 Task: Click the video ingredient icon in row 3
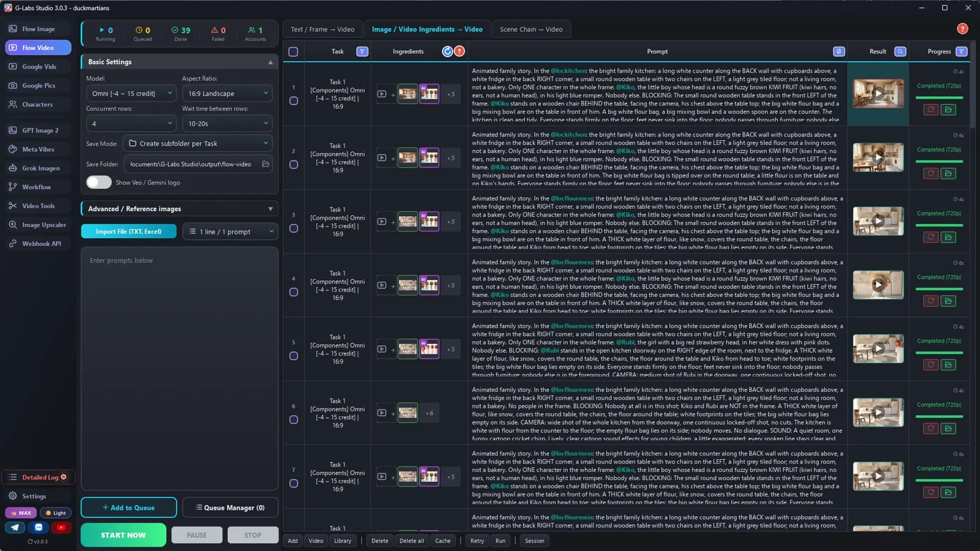pyautogui.click(x=382, y=222)
